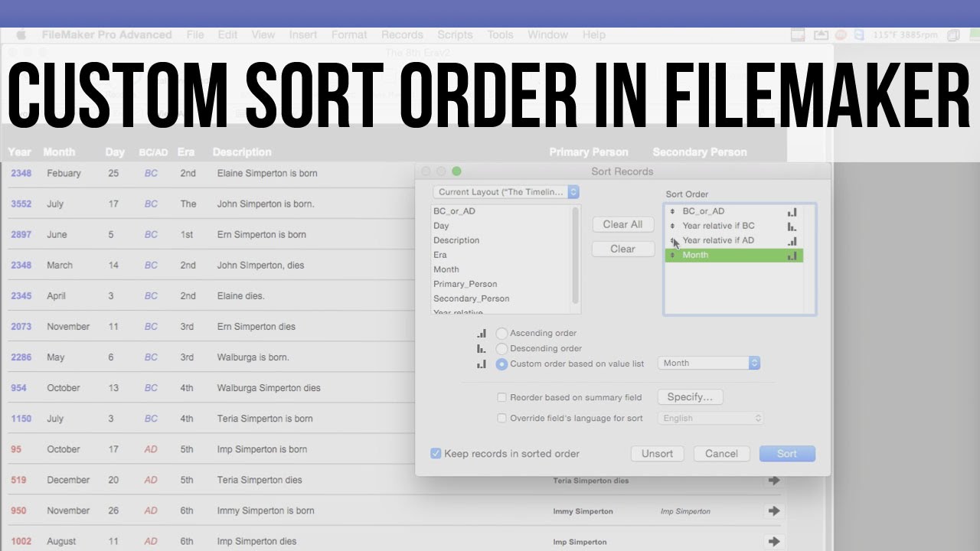Click arrow icon on Imp Simperton dies row
Viewport: 980px width, 551px height.
(x=773, y=542)
